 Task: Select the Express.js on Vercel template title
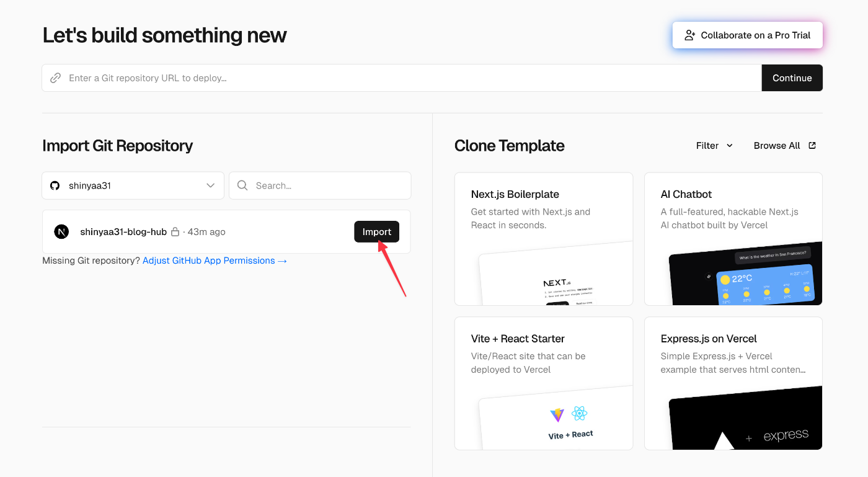tap(709, 339)
